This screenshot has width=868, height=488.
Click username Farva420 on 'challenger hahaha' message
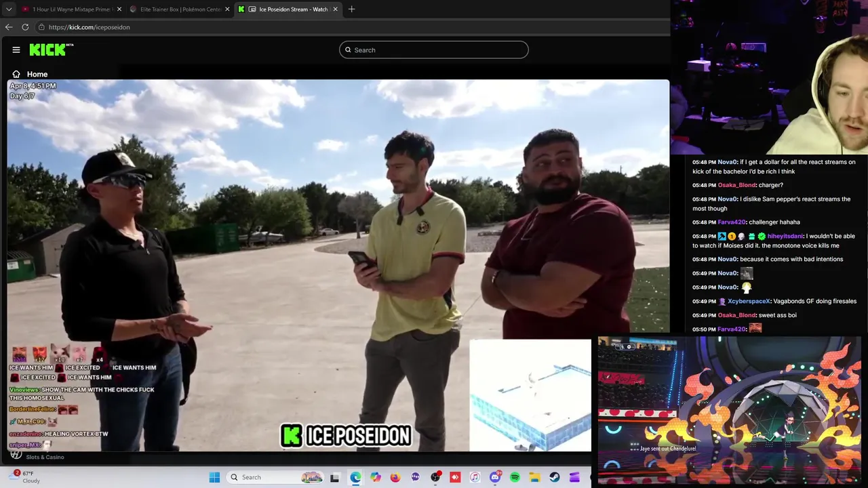732,222
